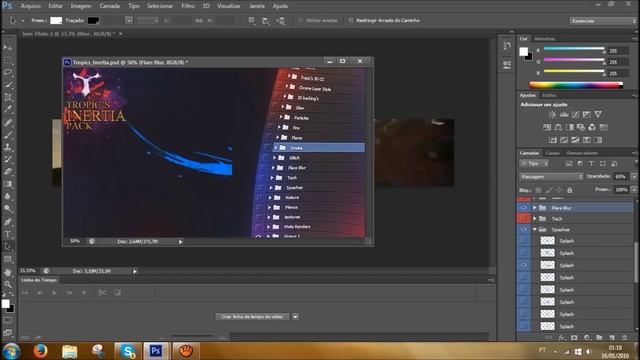Delete layer with trash icon
The width and height of the screenshot is (640, 360).
click(624, 338)
